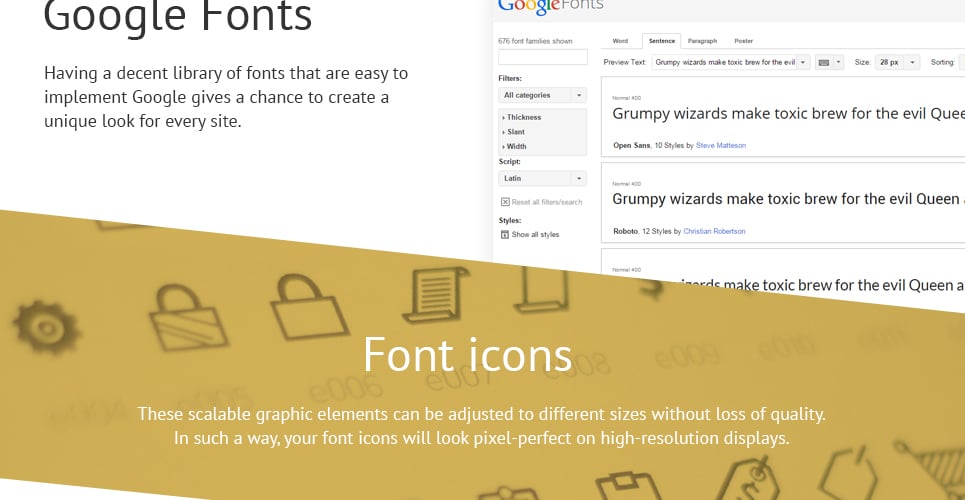Click the 'Preview Text:' label
The width and height of the screenshot is (965, 500).
tap(625, 62)
